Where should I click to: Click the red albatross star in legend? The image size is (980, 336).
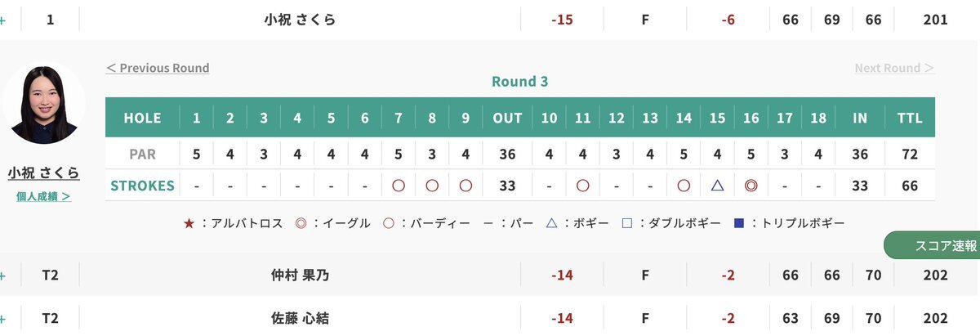point(189,222)
